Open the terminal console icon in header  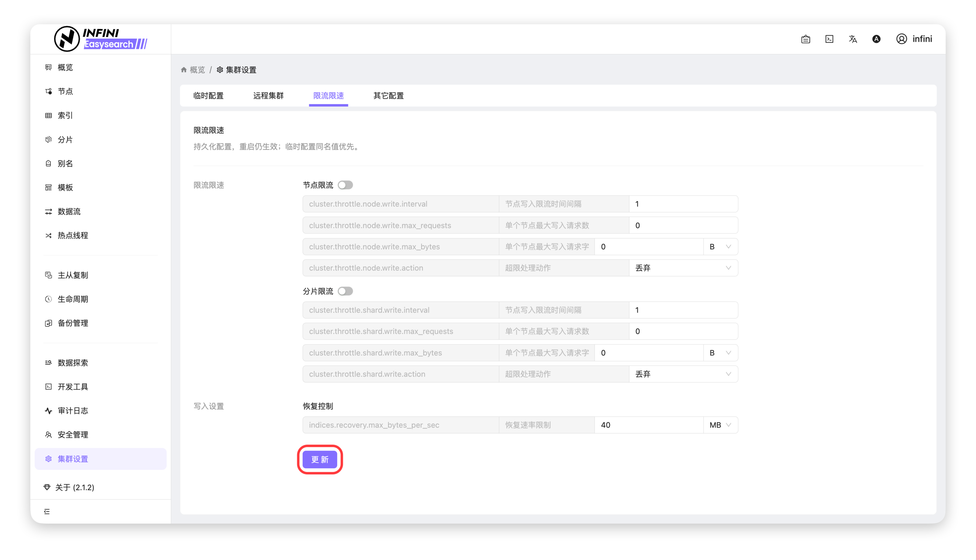(x=829, y=39)
